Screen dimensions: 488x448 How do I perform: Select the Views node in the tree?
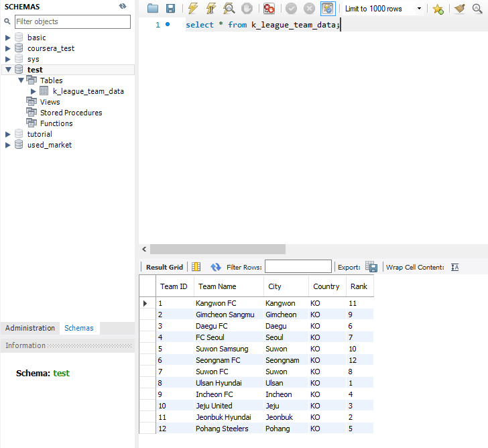tap(50, 102)
